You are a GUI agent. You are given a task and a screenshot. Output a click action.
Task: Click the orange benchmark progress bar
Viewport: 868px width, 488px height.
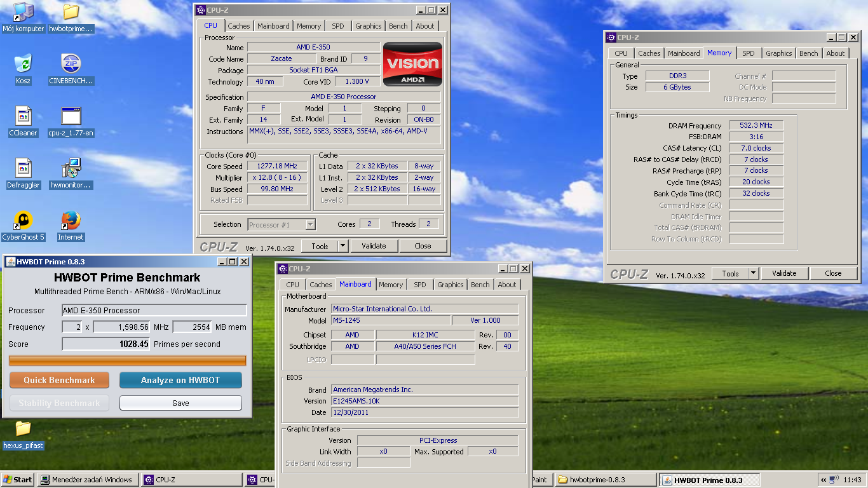[x=128, y=360]
